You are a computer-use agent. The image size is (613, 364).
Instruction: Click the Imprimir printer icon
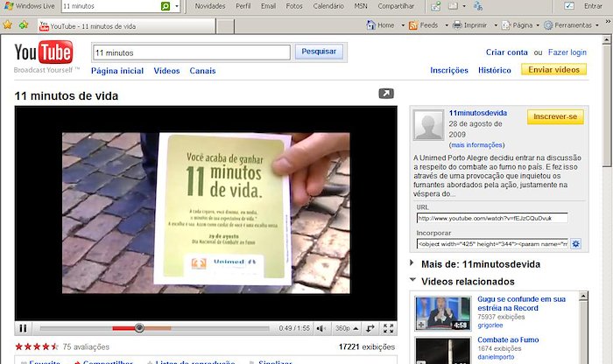tap(457, 25)
